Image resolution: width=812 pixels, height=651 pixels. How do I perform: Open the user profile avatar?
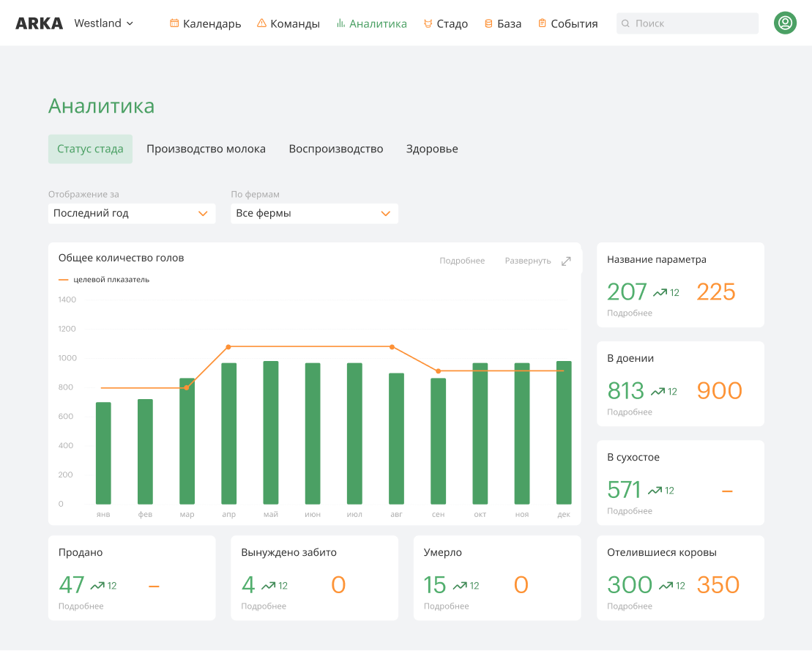785,23
